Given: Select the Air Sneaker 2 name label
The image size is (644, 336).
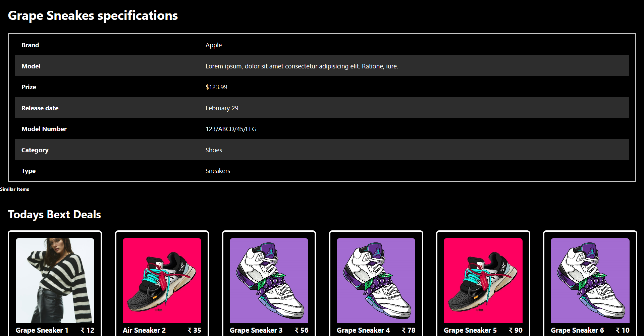Looking at the screenshot, I should (144, 330).
